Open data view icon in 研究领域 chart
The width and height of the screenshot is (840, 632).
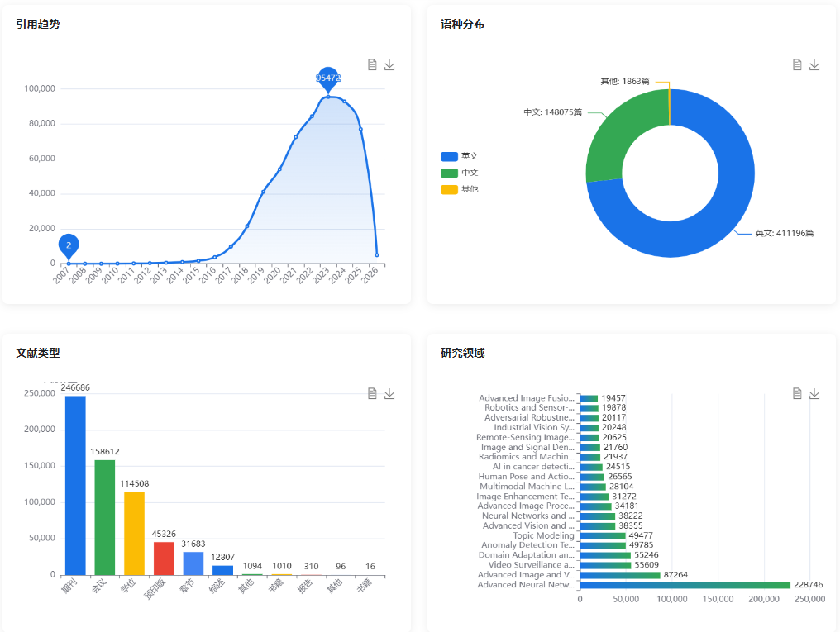pos(797,394)
